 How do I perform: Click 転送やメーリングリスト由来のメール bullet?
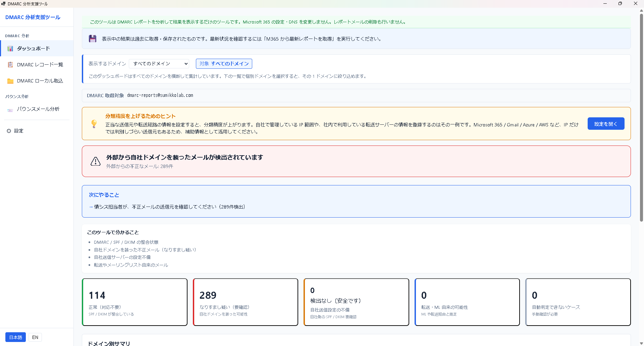click(x=131, y=265)
